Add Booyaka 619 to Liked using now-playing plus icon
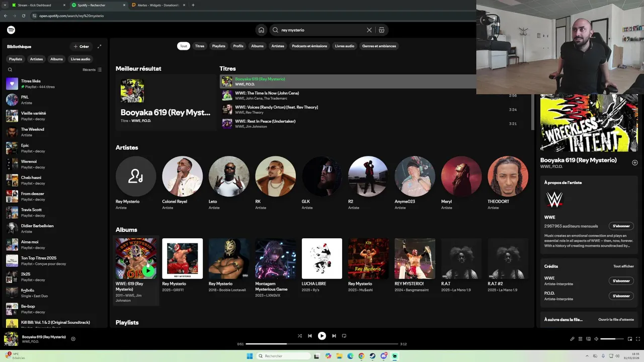The height and width of the screenshot is (362, 644). click(73, 339)
